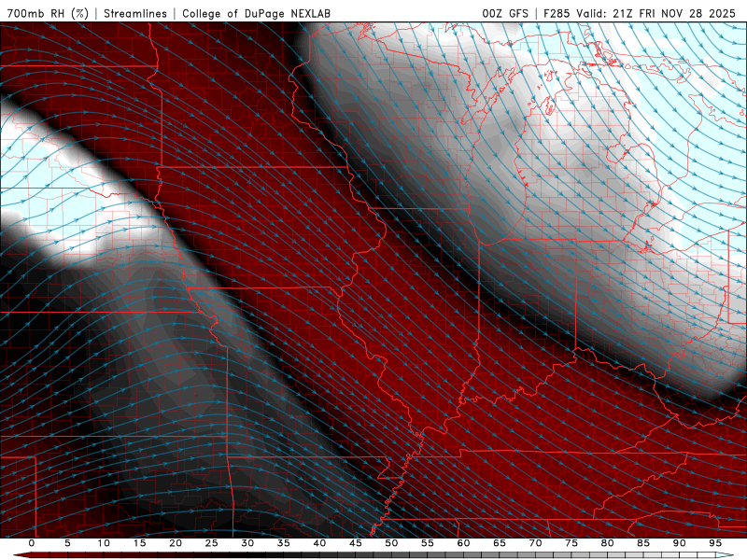Click the "10" label on the color scale
Viewport: 747px width, 560px height.
(x=104, y=543)
